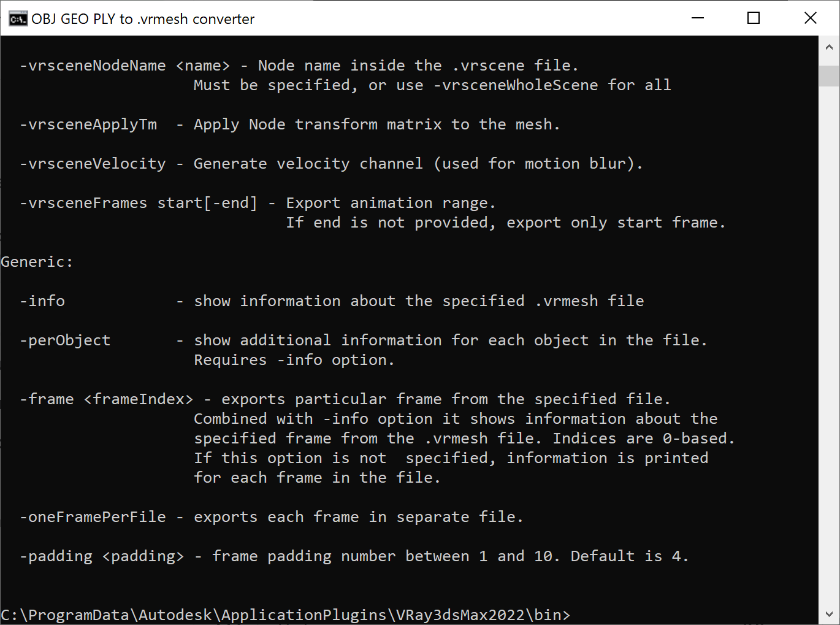Screen dimensions: 840x625
Task: Click the -padding <padding> option text
Action: [102, 556]
